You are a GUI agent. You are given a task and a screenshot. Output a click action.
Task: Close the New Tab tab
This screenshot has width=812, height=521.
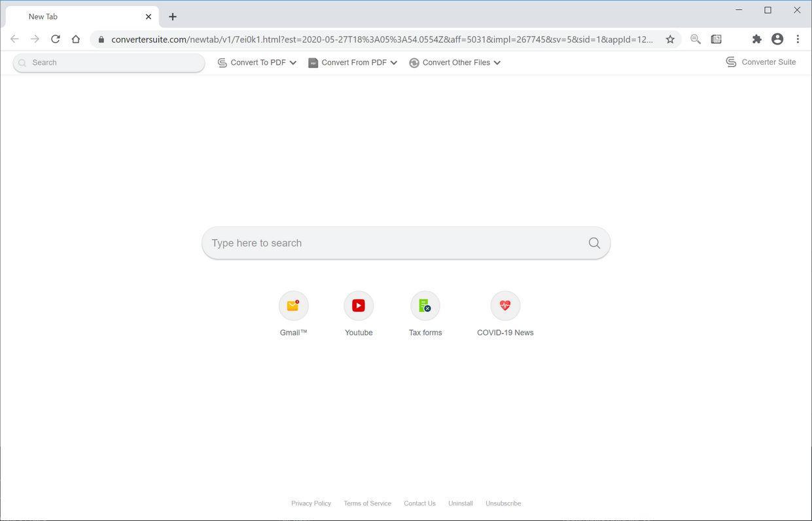[149, 16]
